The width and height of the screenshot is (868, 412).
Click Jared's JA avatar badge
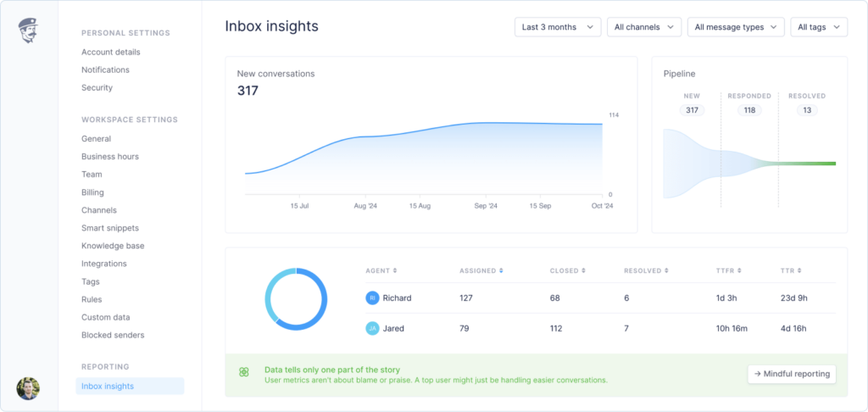(x=372, y=328)
